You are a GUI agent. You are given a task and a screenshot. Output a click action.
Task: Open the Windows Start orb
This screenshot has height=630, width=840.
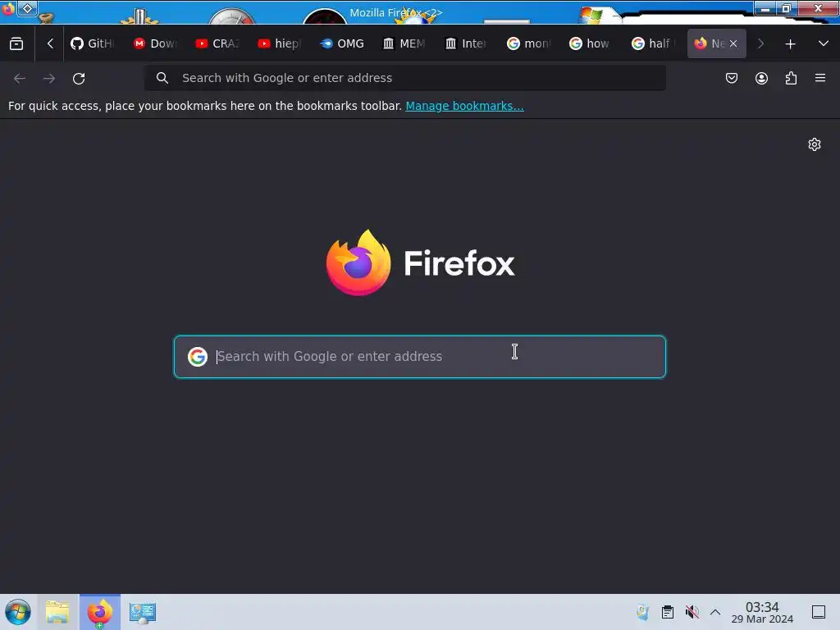pyautogui.click(x=18, y=612)
